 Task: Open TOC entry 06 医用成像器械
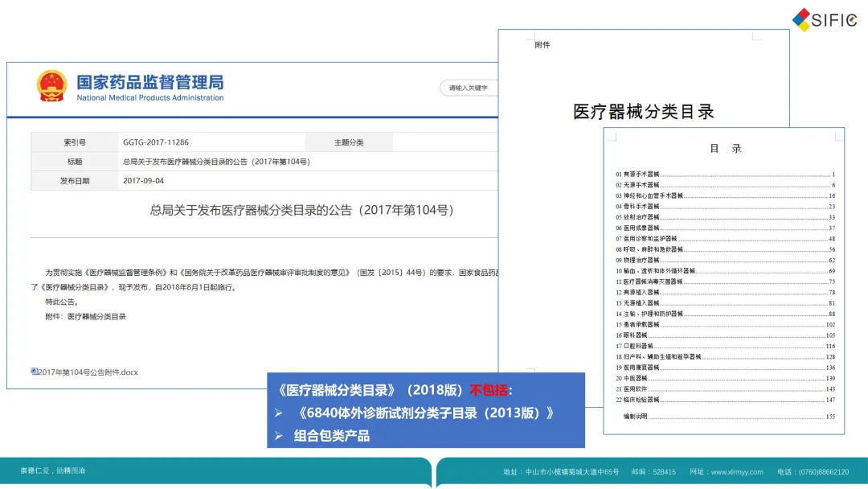coord(725,228)
